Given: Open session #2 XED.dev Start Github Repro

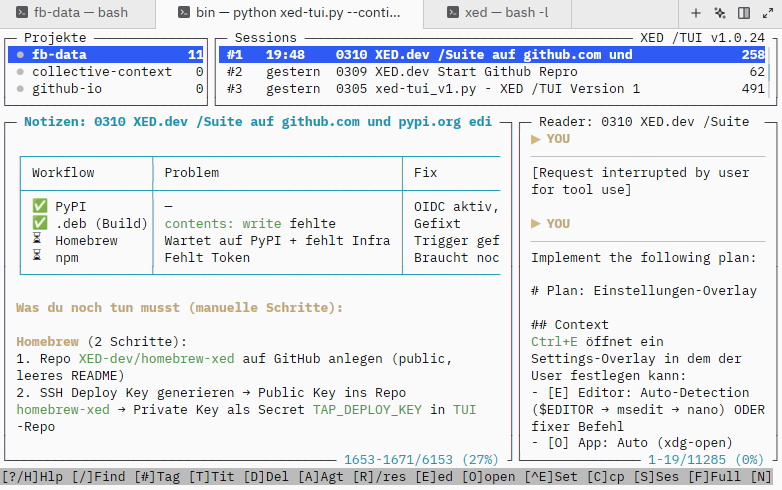Looking at the screenshot, I should point(492,71).
